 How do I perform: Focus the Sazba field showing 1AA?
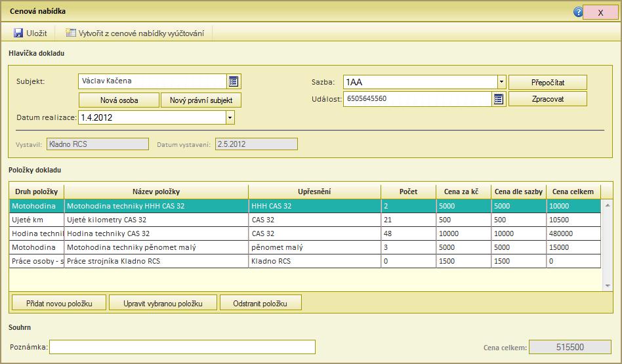(420, 82)
